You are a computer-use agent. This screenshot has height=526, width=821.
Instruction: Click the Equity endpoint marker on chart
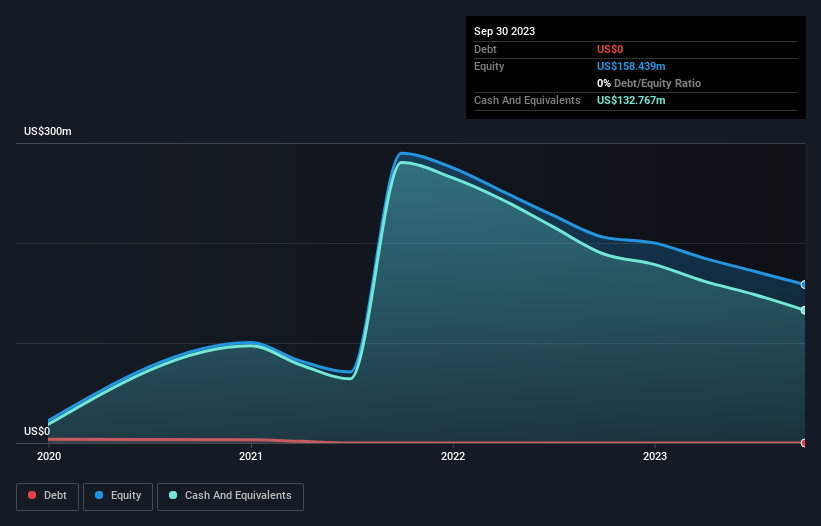[804, 285]
